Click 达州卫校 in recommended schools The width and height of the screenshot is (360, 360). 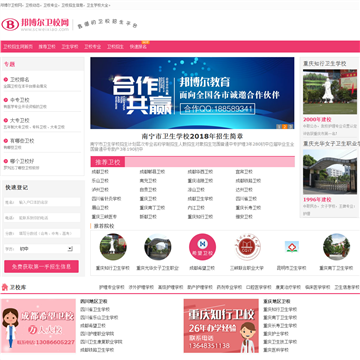(244, 190)
